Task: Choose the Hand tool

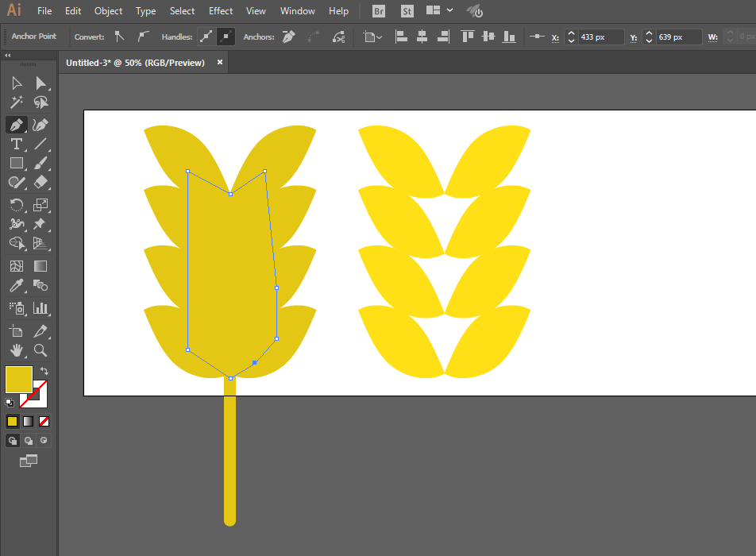Action: click(17, 350)
